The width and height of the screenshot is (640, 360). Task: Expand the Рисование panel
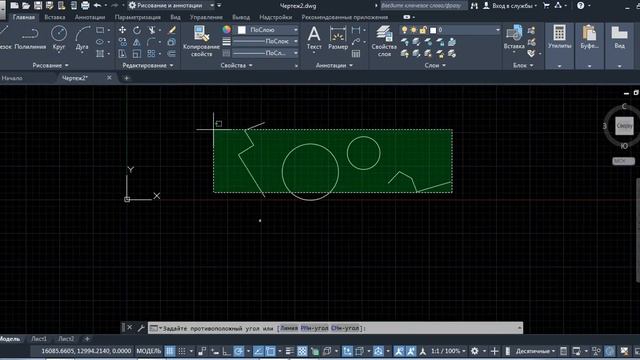[50, 65]
